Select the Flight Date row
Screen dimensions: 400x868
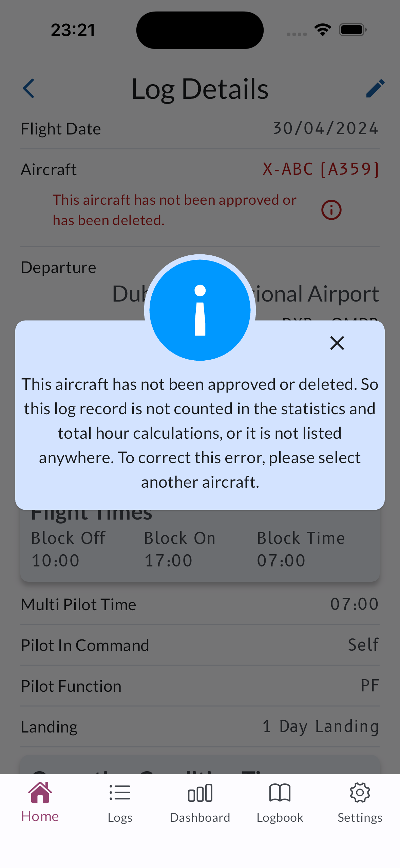[200, 129]
